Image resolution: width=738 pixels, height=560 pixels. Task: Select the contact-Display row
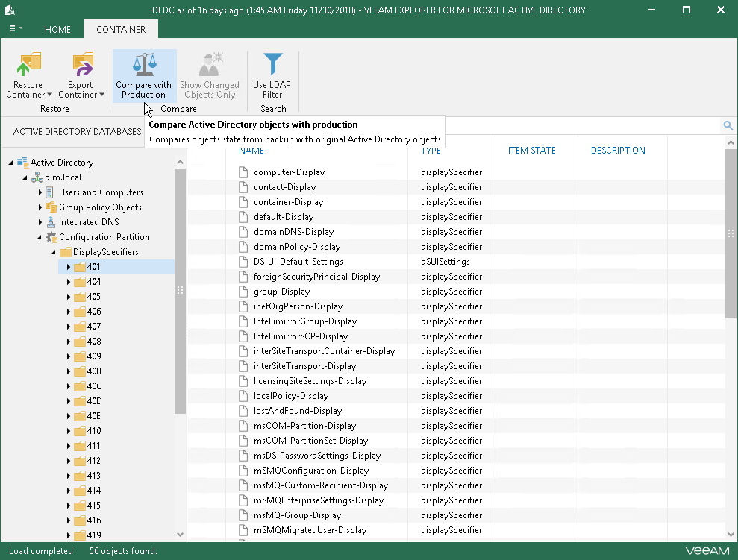click(456, 187)
